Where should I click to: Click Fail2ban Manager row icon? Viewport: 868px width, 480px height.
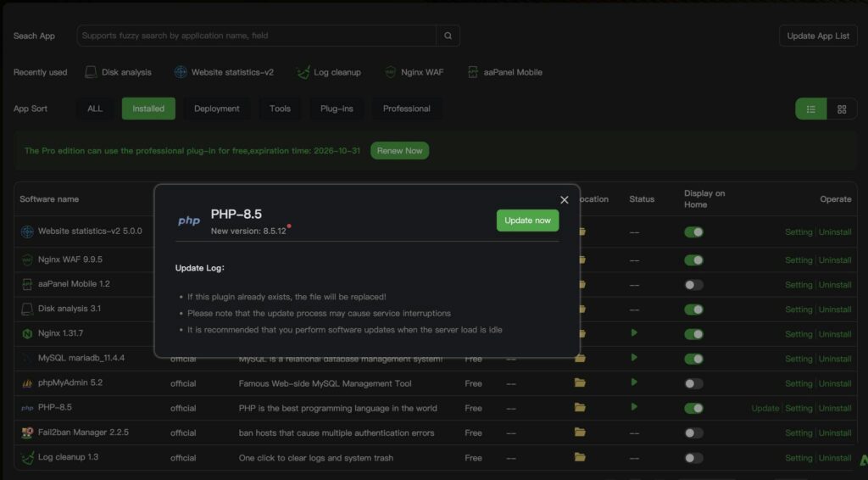coord(27,433)
